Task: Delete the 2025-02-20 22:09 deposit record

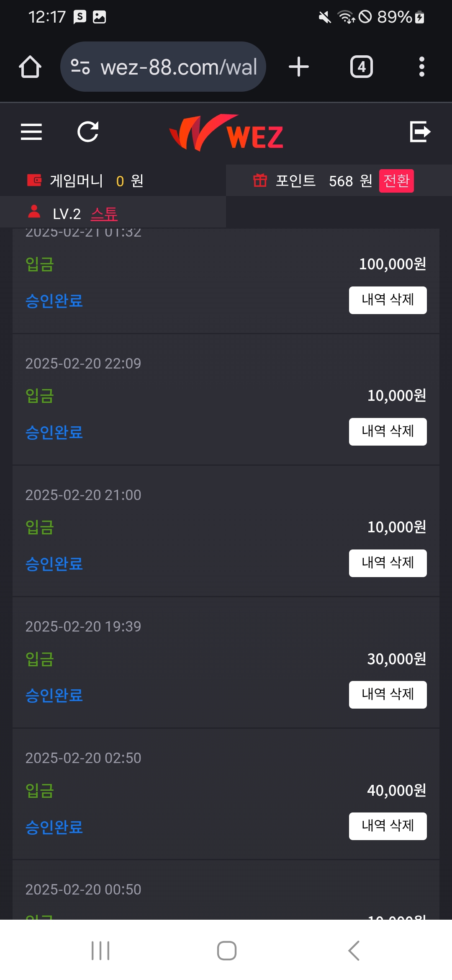Action: (388, 431)
